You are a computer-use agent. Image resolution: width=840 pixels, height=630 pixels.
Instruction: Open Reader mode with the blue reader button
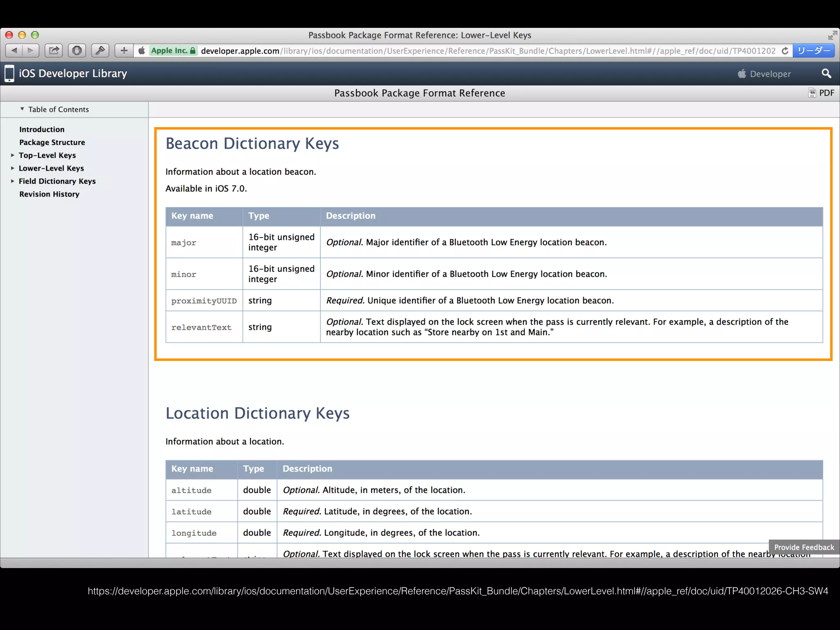pyautogui.click(x=813, y=50)
